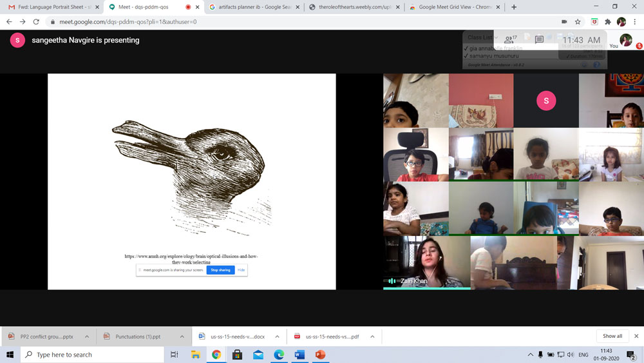Open options for us-ss-15-needs pdf download
This screenshot has width=644, height=363.
tap(372, 337)
